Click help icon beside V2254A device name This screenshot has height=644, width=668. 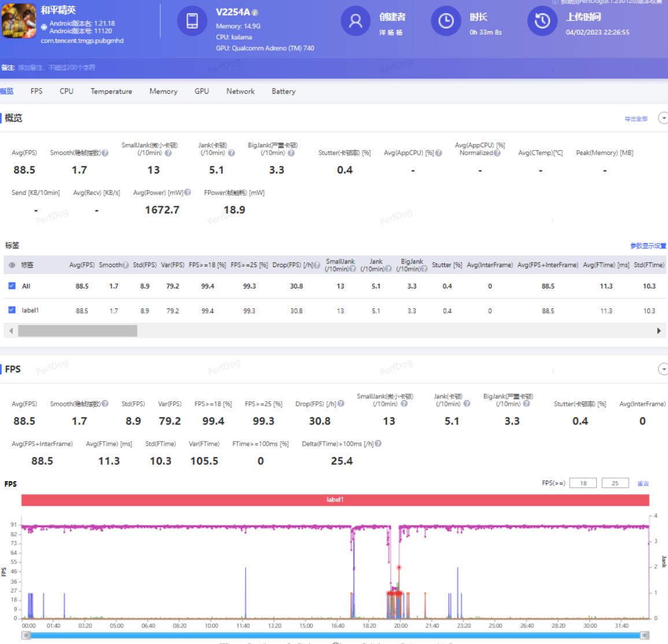tap(255, 13)
